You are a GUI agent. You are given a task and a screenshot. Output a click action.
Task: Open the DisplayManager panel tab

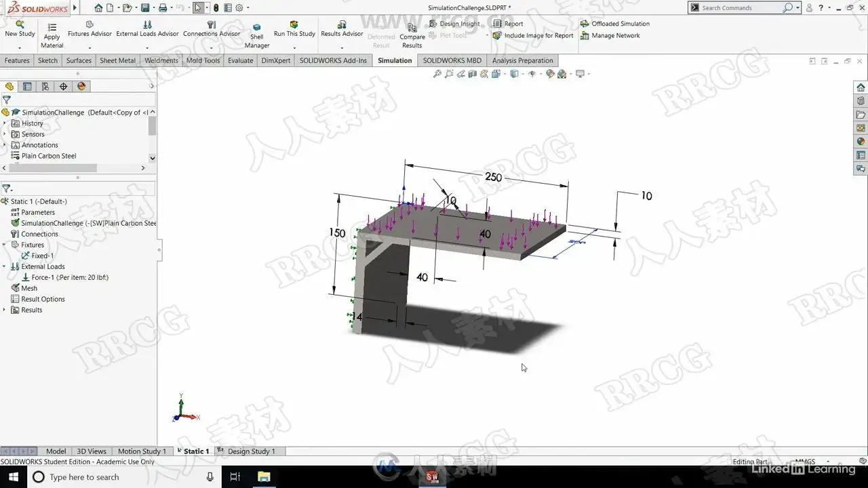coord(81,86)
